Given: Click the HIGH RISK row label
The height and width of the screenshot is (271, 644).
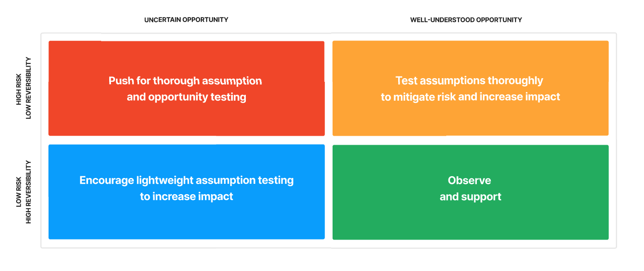Looking at the screenshot, I should coord(19,88).
